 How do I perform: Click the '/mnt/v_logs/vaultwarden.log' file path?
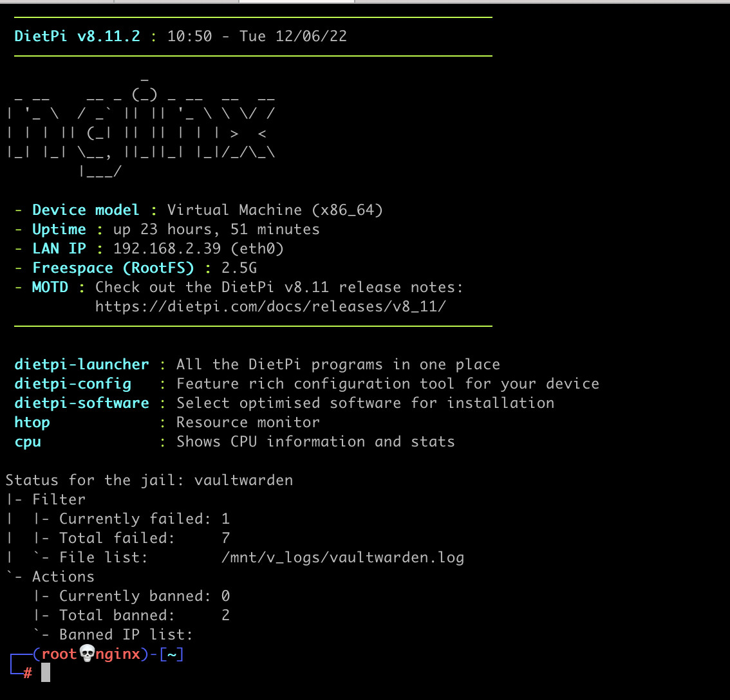(342, 558)
